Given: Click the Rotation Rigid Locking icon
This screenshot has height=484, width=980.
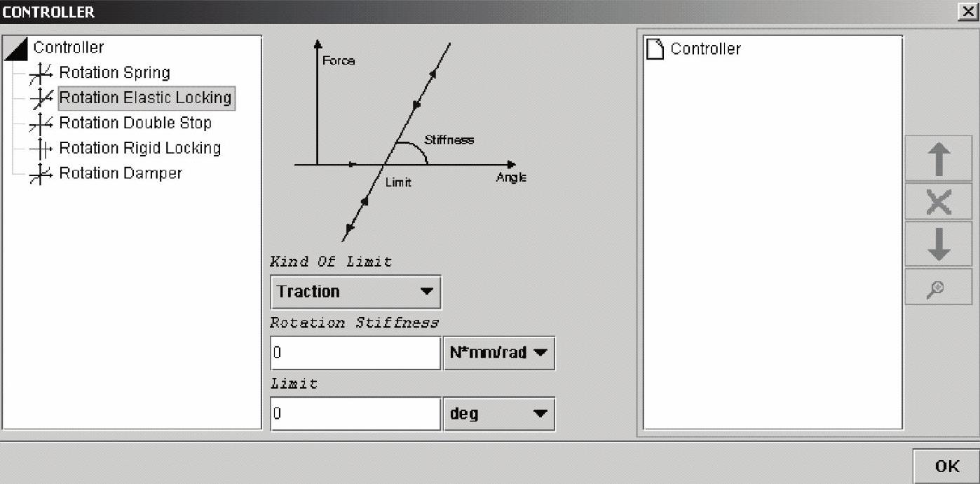Looking at the screenshot, I should (41, 149).
